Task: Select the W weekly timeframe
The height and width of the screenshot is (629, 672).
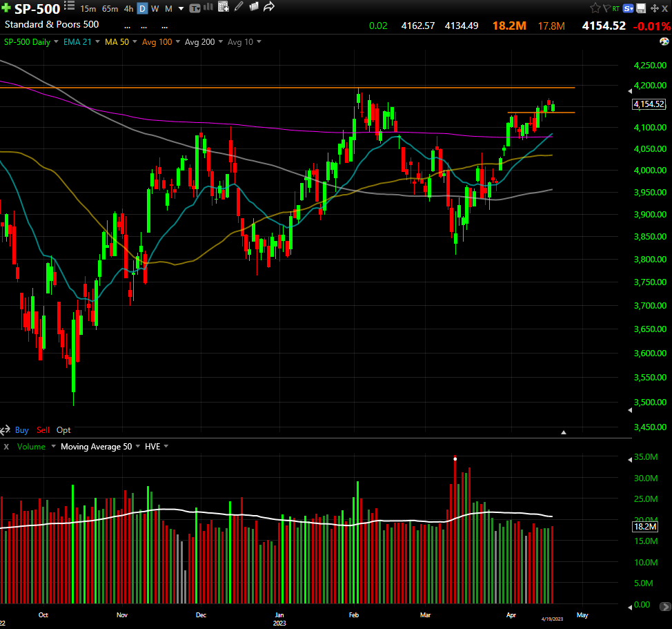Action: coord(155,9)
